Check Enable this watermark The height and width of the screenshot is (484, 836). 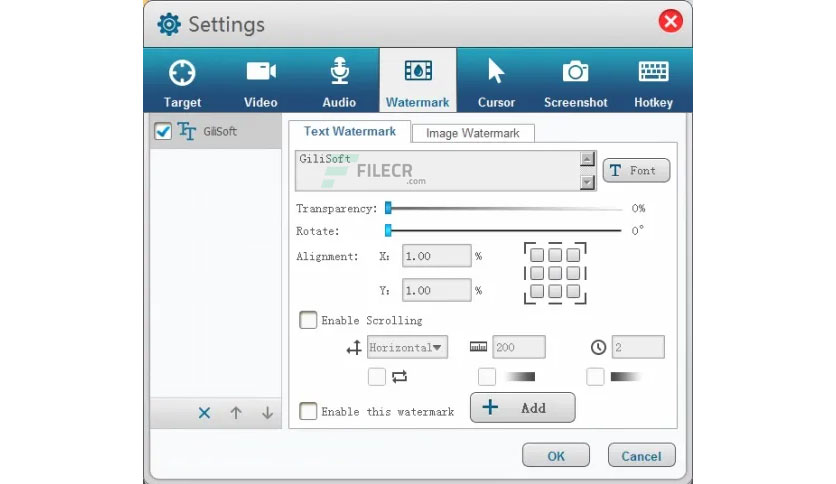point(308,411)
